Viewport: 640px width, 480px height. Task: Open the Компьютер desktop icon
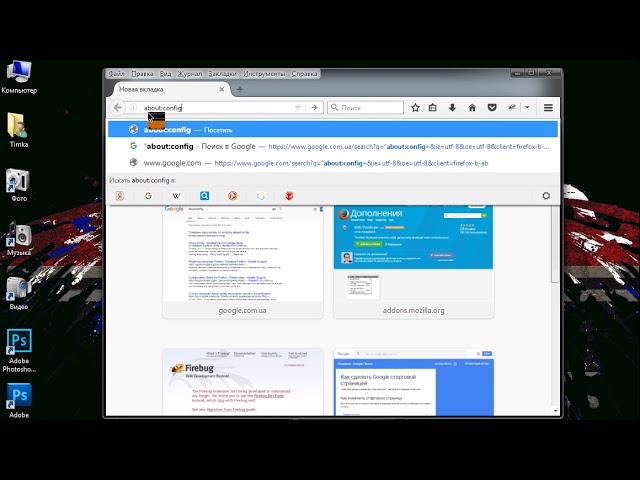(19, 78)
